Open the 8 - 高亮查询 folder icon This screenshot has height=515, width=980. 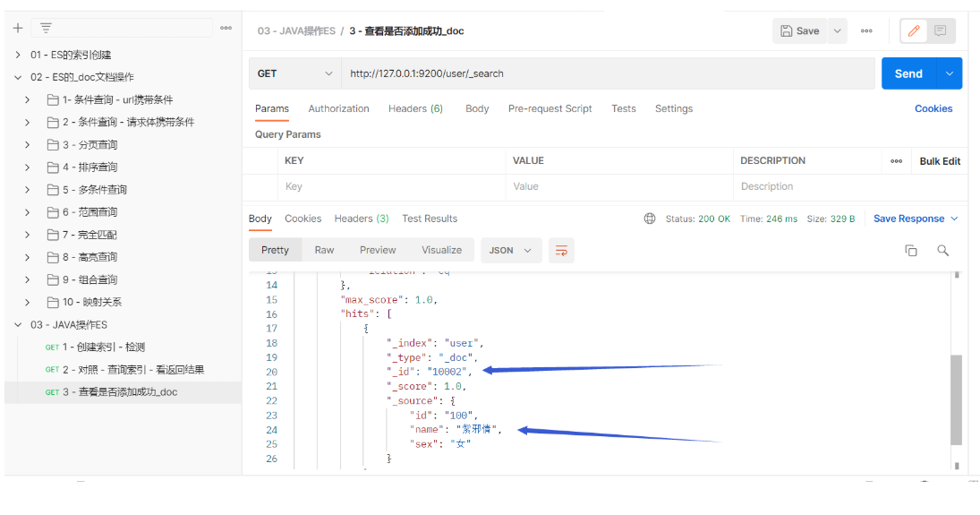[x=53, y=258]
